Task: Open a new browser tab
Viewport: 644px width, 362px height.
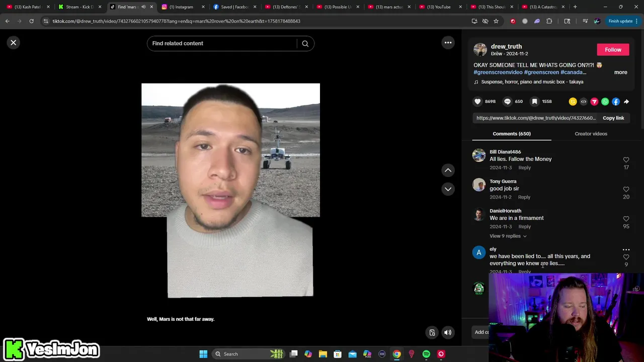Action: click(x=575, y=7)
